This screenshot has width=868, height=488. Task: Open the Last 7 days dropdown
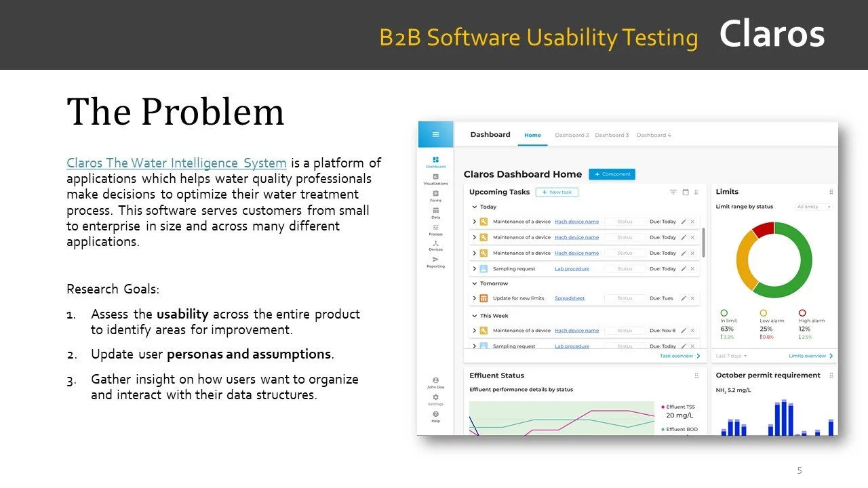coord(732,356)
